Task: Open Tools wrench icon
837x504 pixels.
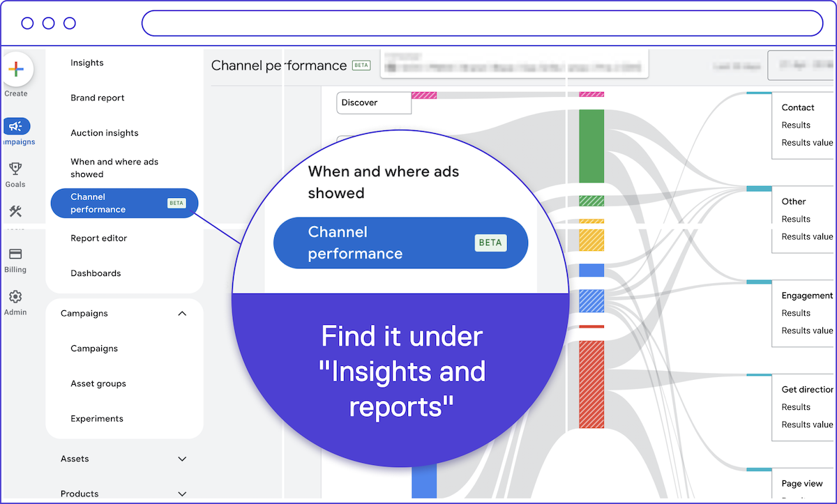Action: [15, 212]
